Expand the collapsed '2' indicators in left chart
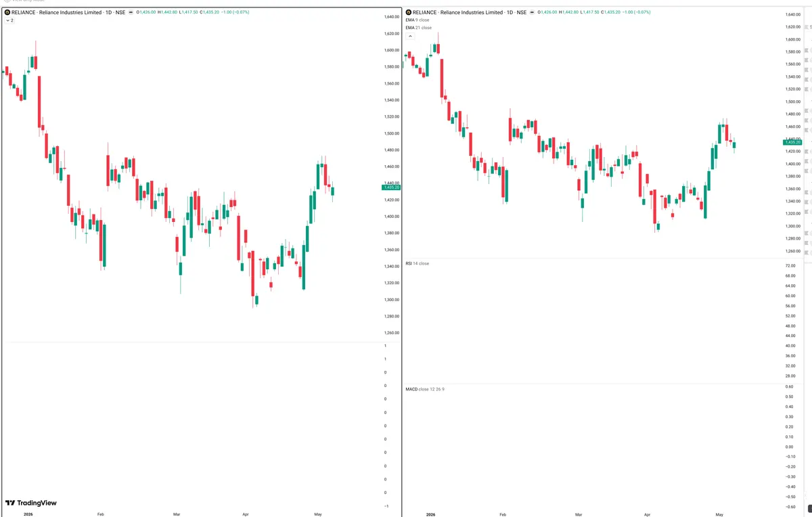 (x=9, y=20)
